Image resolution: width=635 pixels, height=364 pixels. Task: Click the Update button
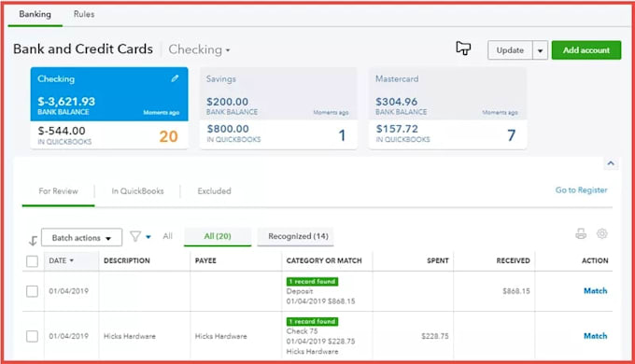coord(510,50)
